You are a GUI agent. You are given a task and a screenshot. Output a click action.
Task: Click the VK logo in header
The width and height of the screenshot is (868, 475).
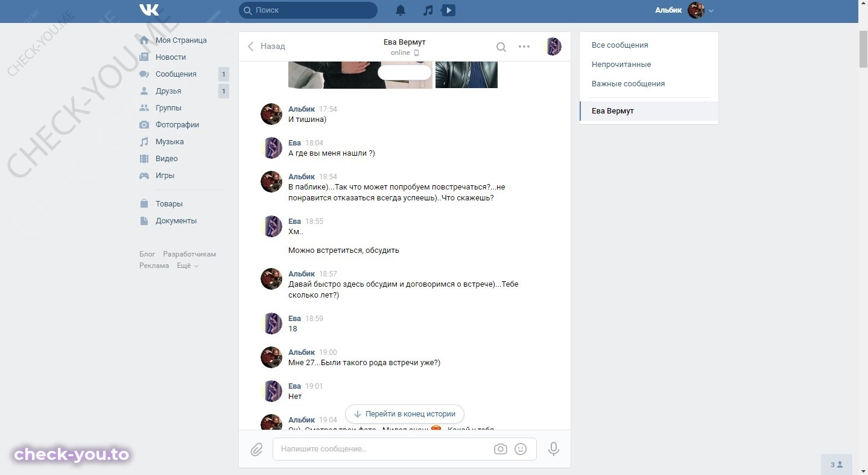(149, 10)
